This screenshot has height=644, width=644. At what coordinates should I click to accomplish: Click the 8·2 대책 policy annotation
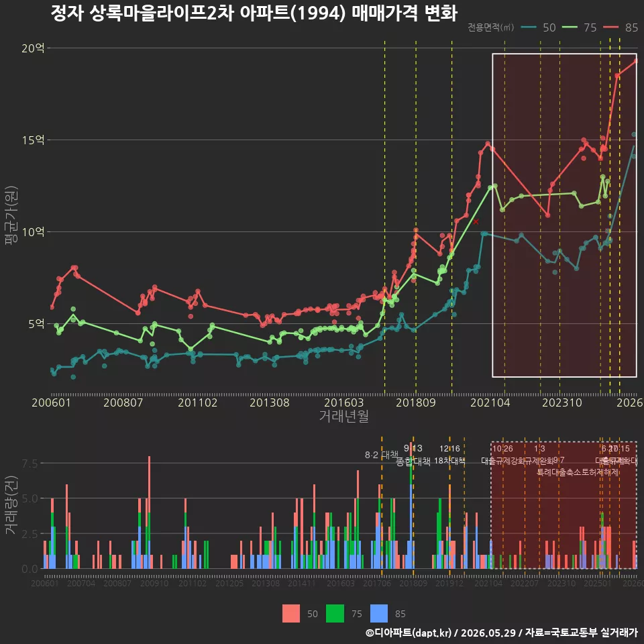tap(382, 455)
